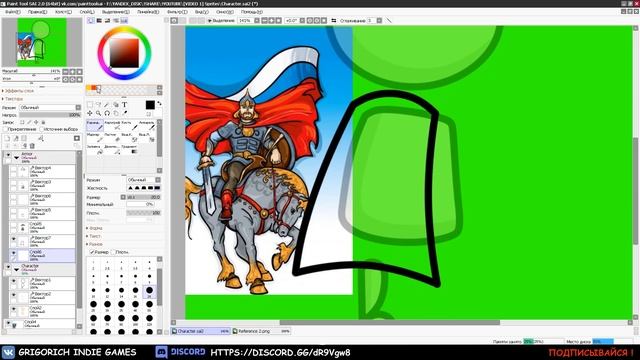Toggle visibility of Слой2 layer
Viewport: 640px width, 360px height.
13,309
